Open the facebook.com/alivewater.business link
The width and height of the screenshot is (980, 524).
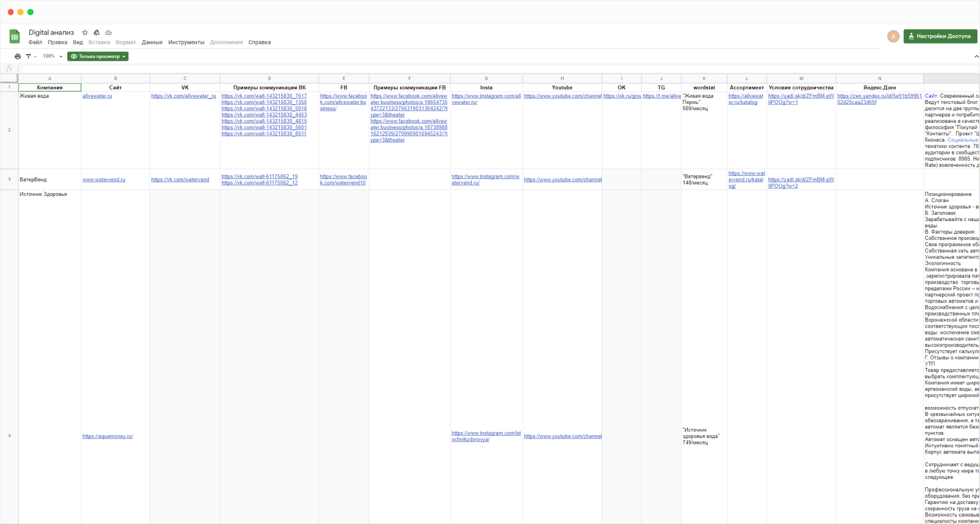(344, 102)
